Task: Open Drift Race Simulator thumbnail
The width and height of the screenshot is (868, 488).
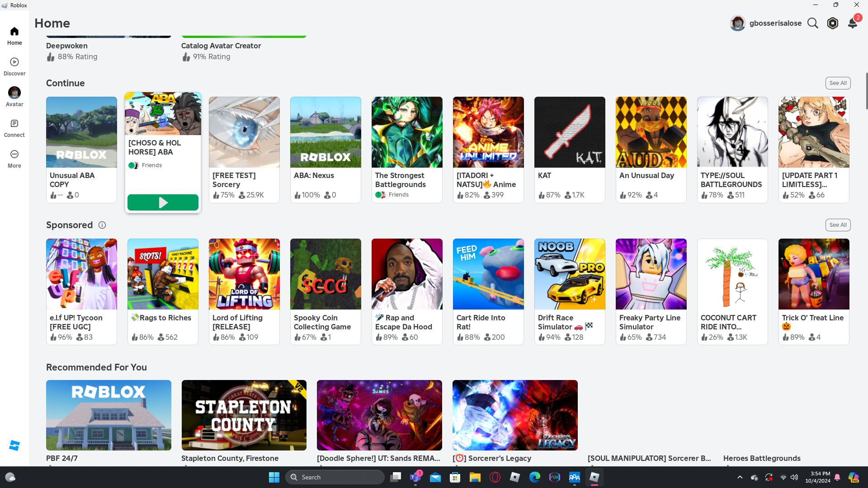Action: click(570, 274)
